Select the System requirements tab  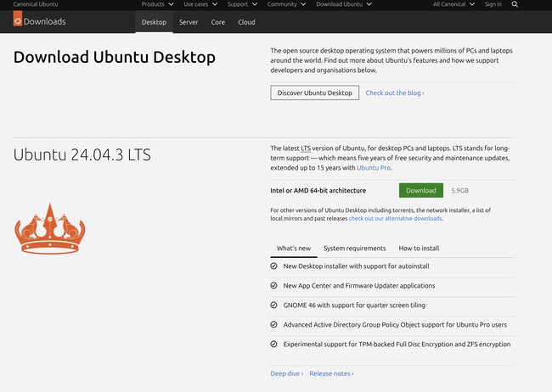pos(354,248)
